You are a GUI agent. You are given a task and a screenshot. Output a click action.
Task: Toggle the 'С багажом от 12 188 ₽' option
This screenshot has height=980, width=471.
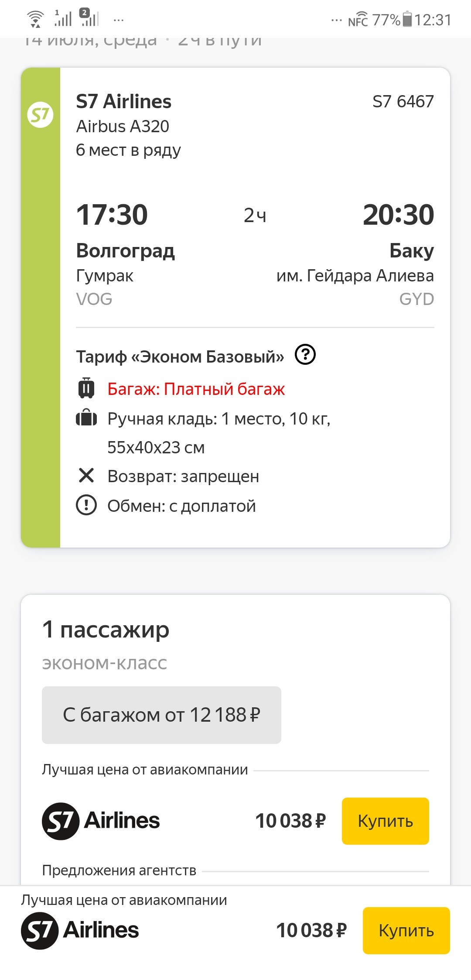coord(161,715)
